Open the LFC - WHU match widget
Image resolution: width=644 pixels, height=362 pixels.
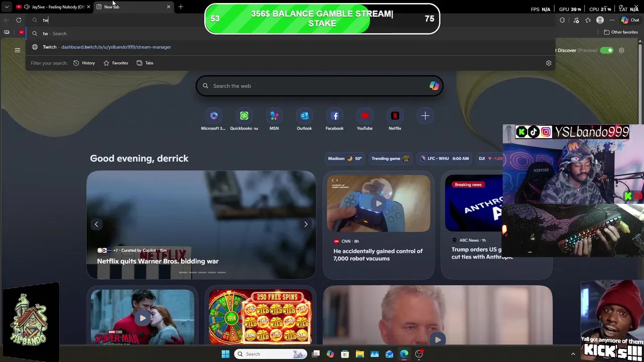click(445, 158)
